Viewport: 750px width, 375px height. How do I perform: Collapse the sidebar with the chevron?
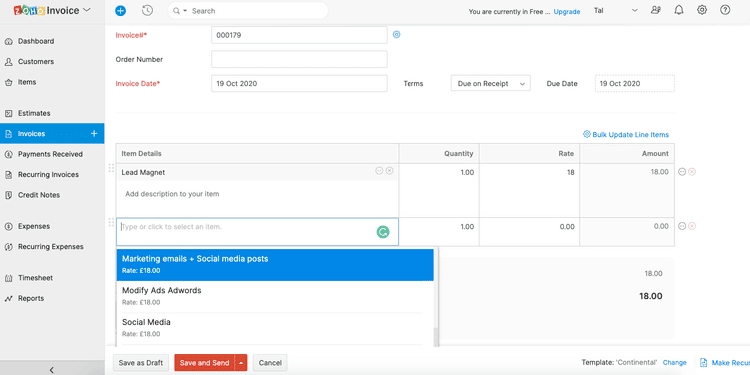click(x=52, y=369)
